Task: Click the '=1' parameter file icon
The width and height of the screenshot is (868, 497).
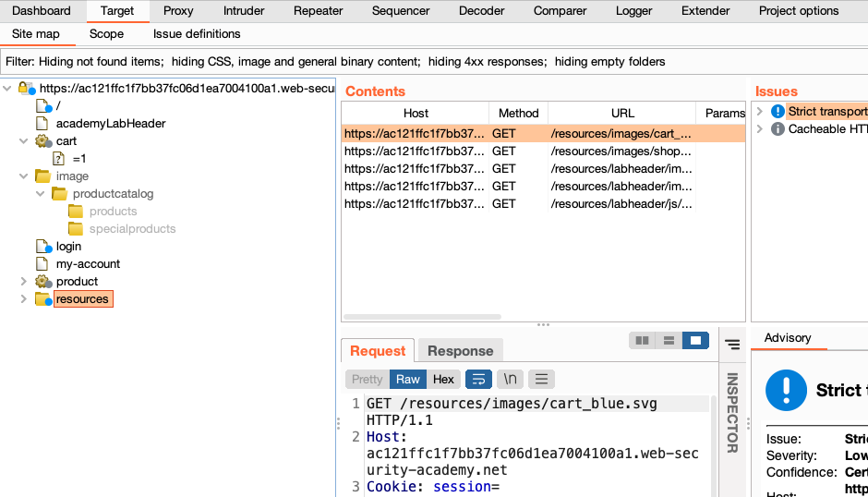Action: tap(59, 159)
